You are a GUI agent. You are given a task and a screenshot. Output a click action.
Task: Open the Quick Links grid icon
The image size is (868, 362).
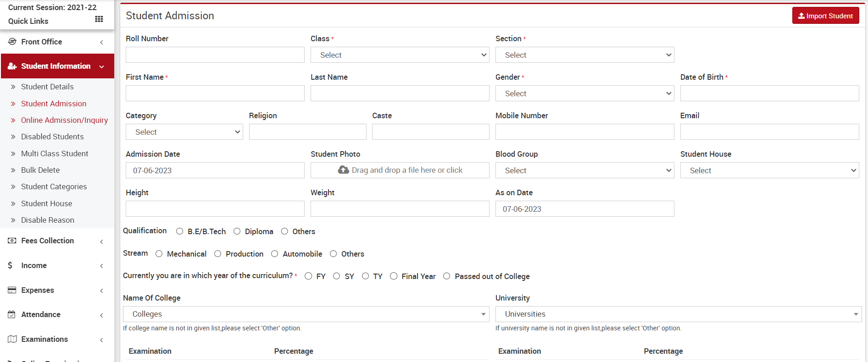pos(99,19)
